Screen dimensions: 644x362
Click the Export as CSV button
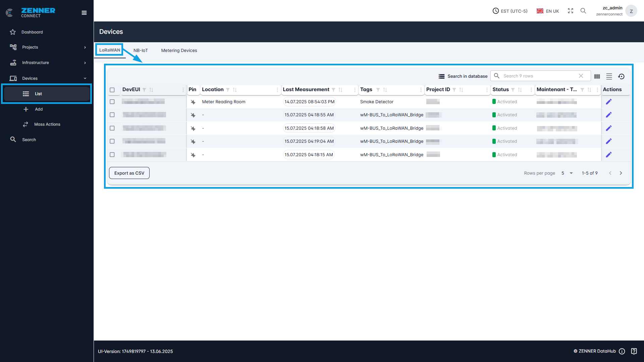coord(129,173)
